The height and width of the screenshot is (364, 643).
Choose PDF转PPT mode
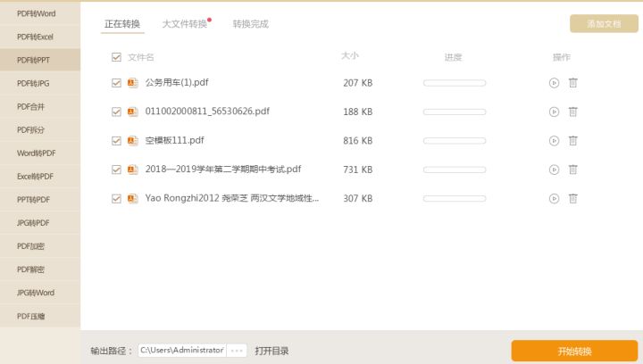[40, 60]
